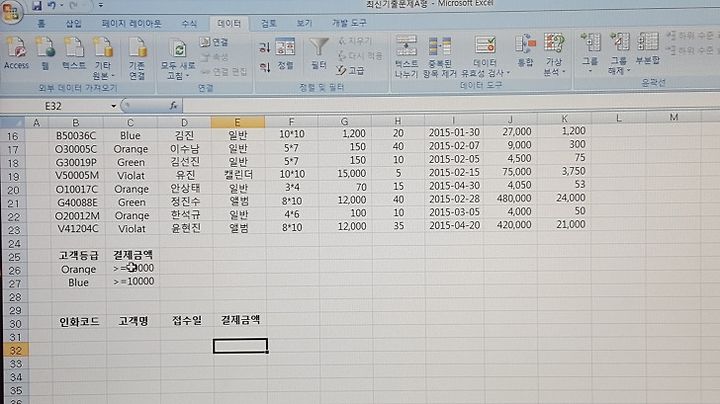Screen dimensions: 720x404
Task: Select row 25 header
Action: point(14,257)
